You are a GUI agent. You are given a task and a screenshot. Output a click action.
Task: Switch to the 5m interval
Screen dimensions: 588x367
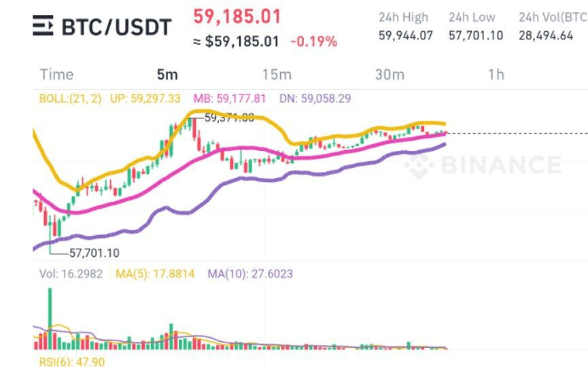click(x=167, y=75)
